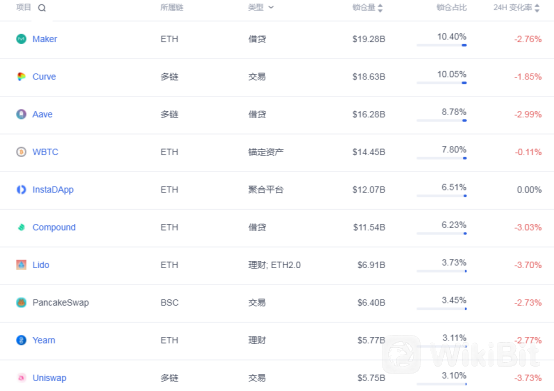Click the Compound green logo icon
The image size is (554, 391).
(x=21, y=227)
